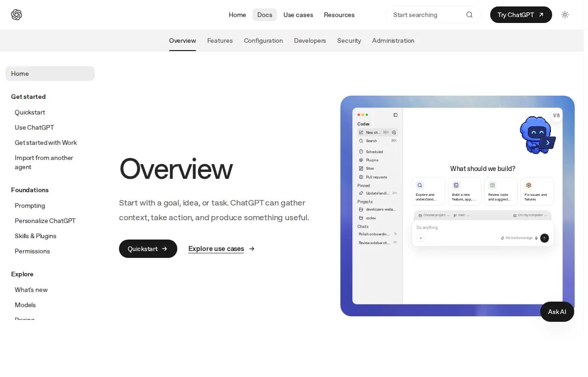Go to the Prompting page
The height and width of the screenshot is (377, 588).
(30, 206)
